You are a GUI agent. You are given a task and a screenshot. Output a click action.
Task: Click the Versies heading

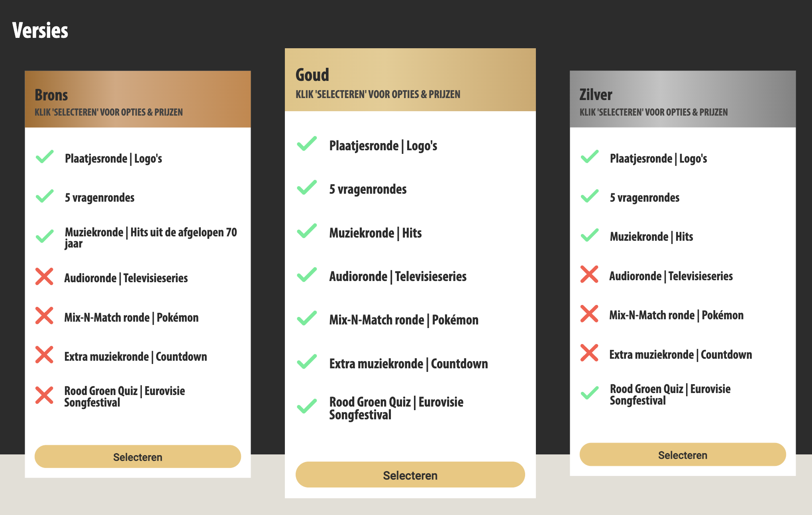pos(40,30)
